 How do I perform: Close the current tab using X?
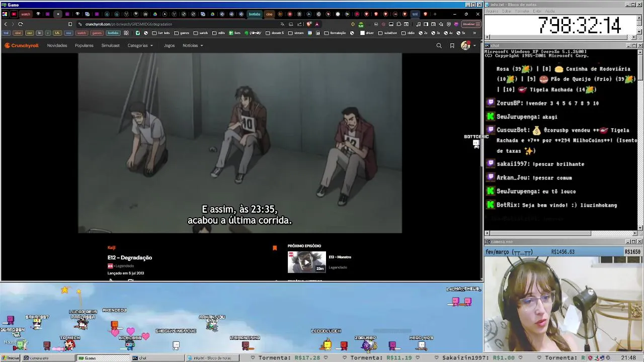tap(58, 14)
